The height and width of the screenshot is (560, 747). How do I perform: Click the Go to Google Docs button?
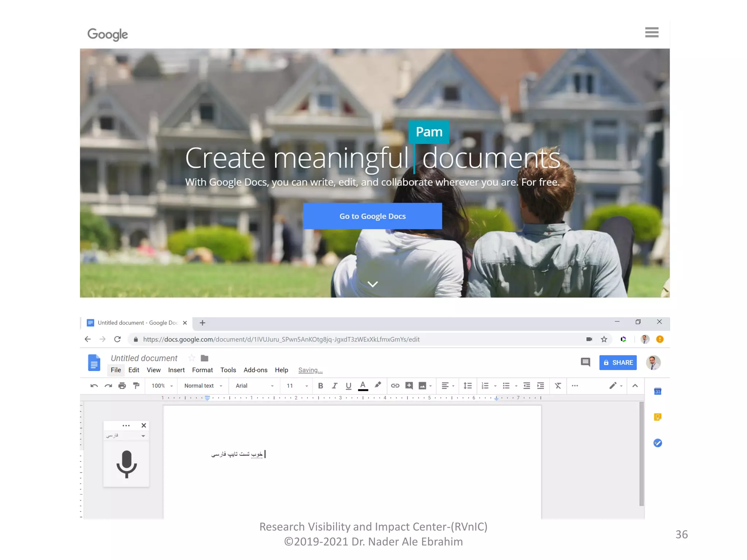372,216
